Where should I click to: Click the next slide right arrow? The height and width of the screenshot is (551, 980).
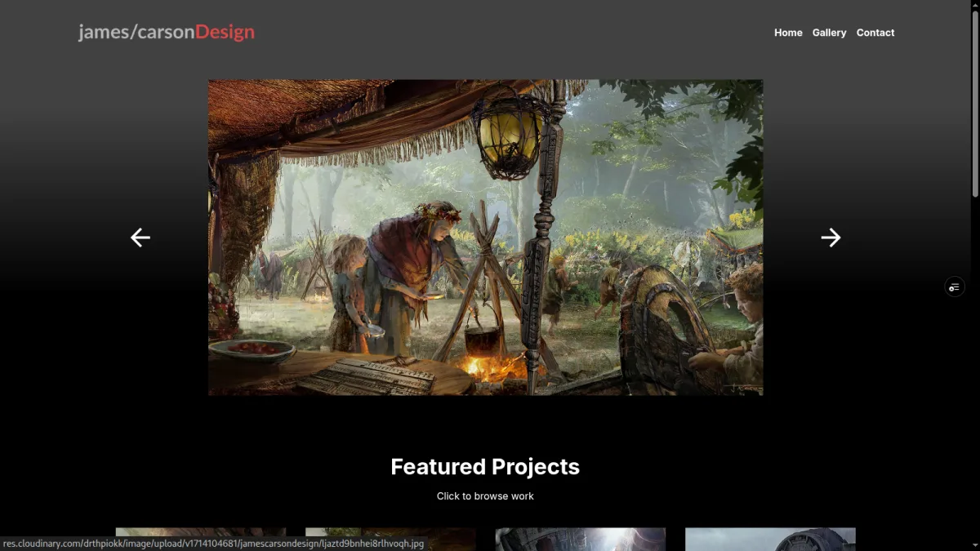coord(831,238)
